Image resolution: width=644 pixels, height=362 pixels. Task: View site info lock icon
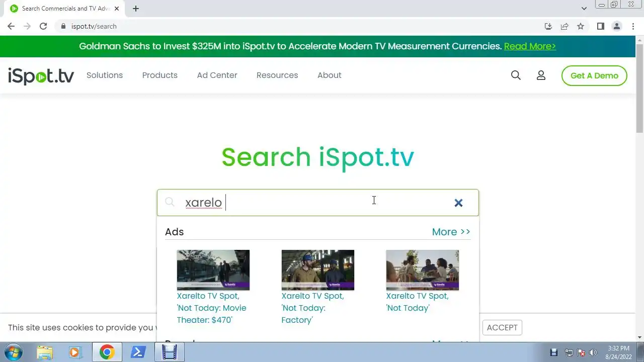[x=63, y=26]
